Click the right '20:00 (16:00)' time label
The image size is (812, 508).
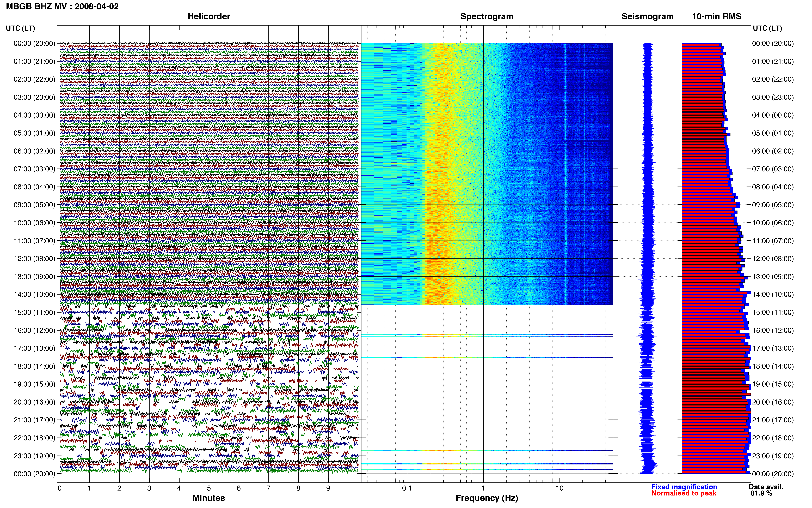tap(773, 402)
